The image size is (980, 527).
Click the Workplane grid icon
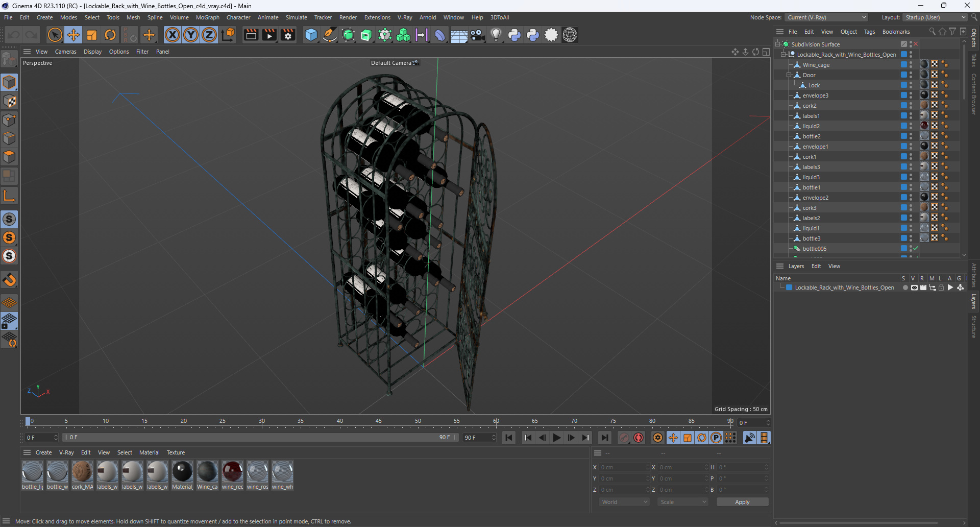[10, 302]
